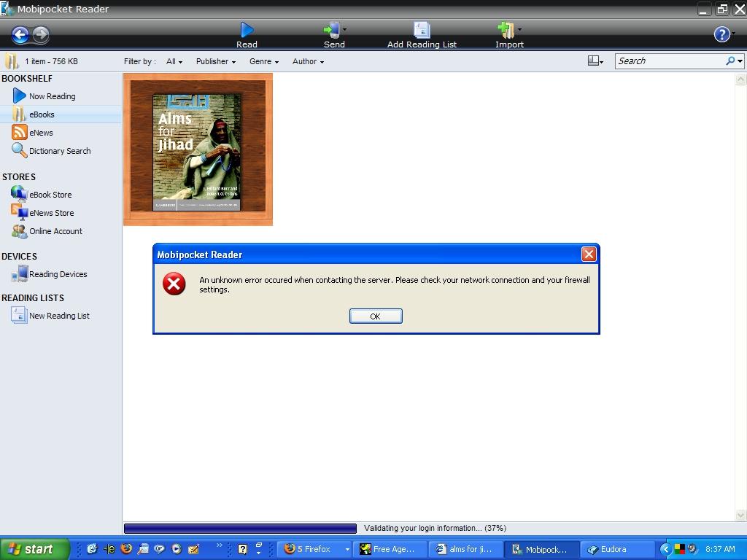Go forward with the grey forward arrow

(x=41, y=34)
